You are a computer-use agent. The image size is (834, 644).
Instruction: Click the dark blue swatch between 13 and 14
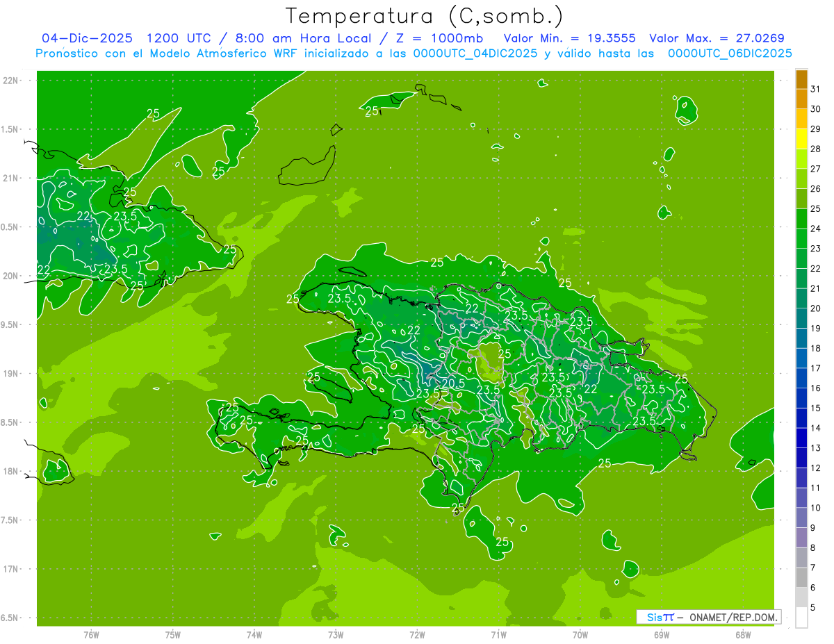[802, 438]
